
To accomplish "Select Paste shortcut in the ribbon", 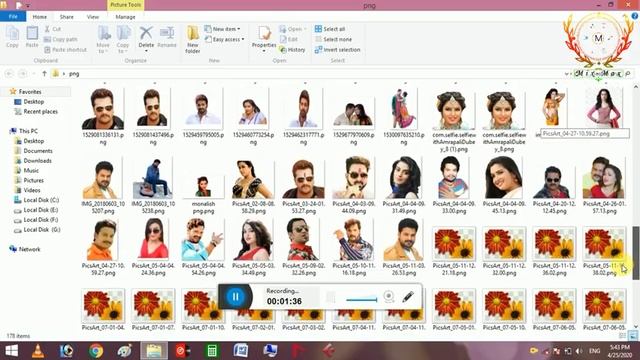I will [x=65, y=50].
